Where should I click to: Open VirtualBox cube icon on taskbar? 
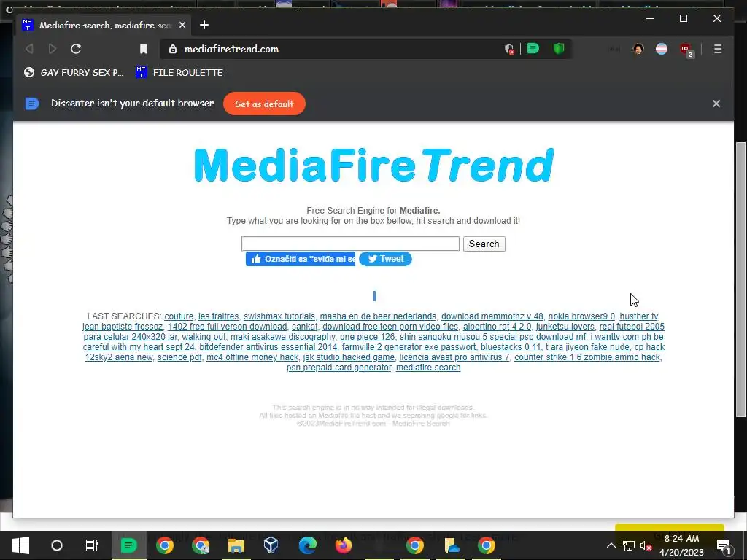[x=271, y=545]
